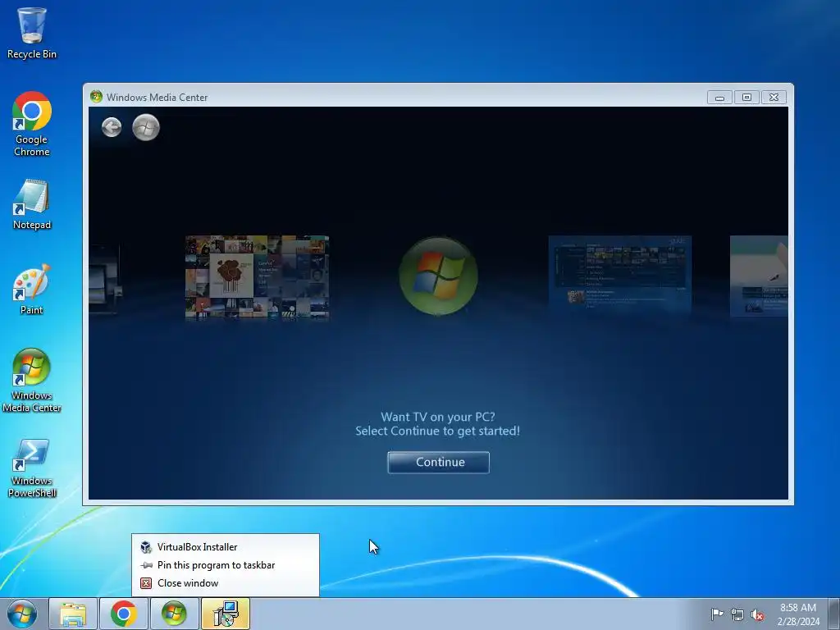The image size is (840, 630).
Task: Close the Windows Media Center window
Action: (774, 98)
